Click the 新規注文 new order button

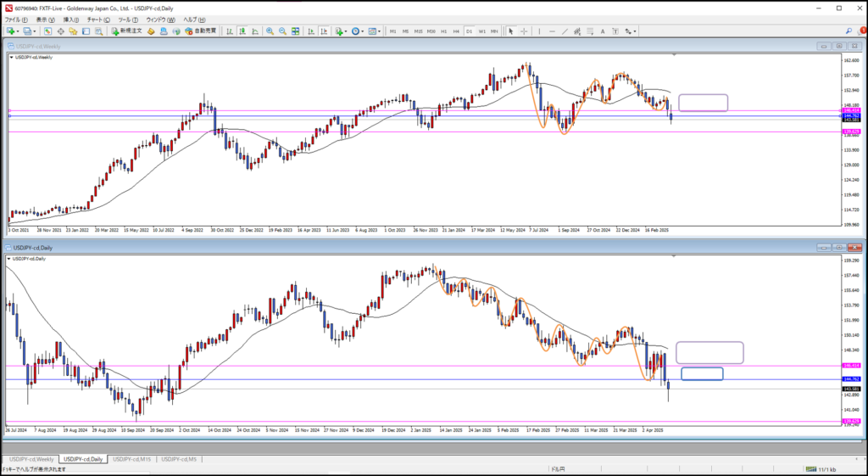click(x=127, y=31)
